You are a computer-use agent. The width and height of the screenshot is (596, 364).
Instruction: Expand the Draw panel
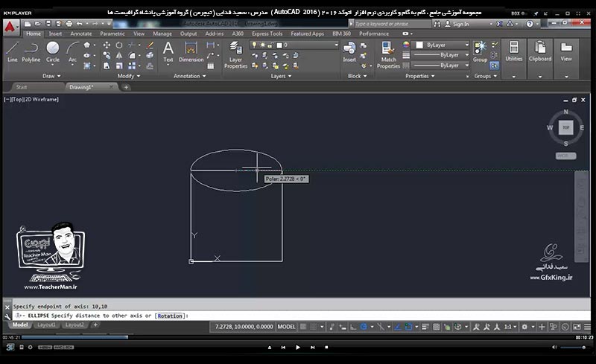point(51,76)
